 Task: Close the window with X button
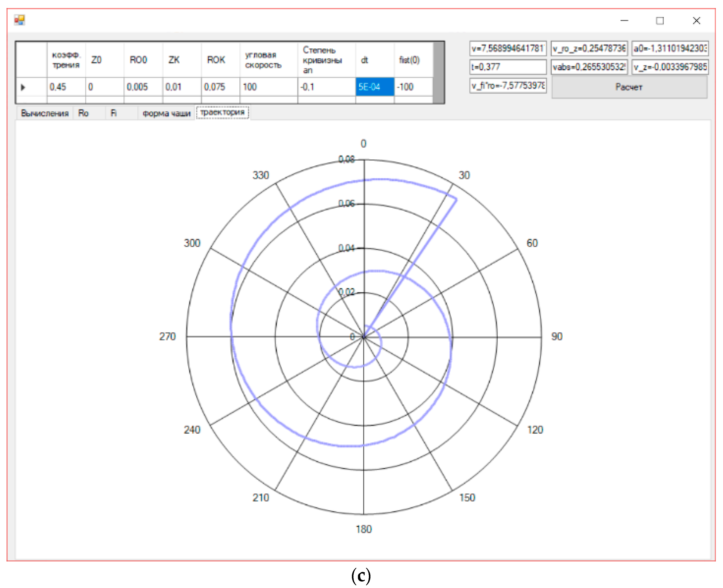point(696,21)
